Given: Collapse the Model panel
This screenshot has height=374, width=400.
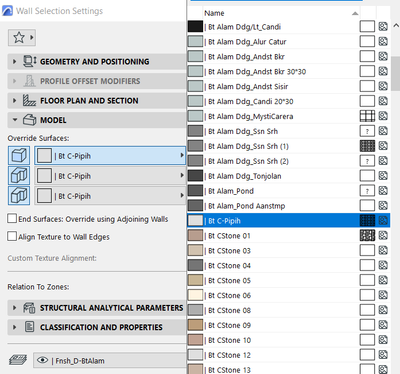Looking at the screenshot, I should pyautogui.click(x=97, y=120).
